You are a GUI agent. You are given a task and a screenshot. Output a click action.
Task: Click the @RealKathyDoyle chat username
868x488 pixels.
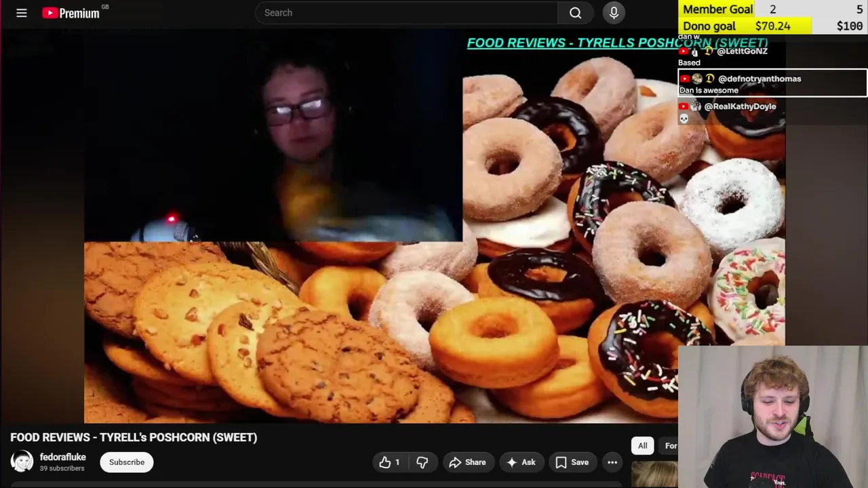pos(740,106)
